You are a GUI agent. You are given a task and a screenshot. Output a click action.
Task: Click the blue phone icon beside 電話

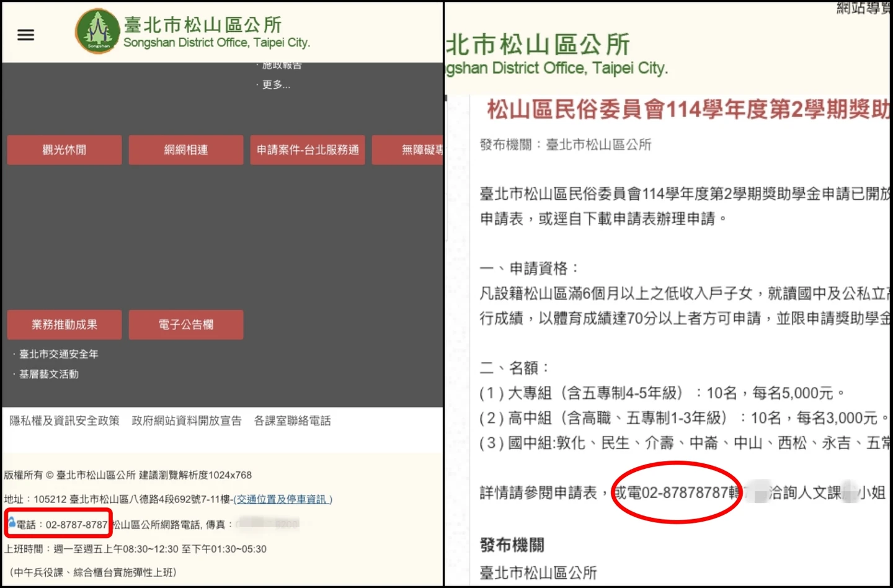(x=11, y=523)
